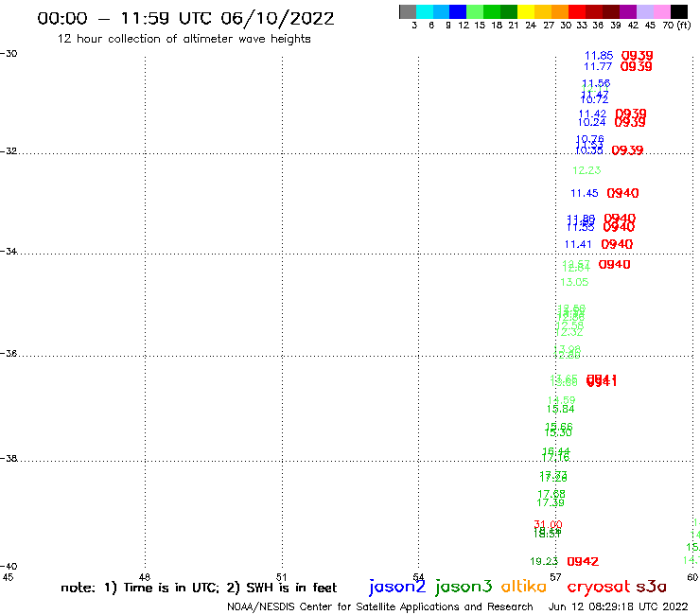Screen dimensions: 700x615
Task: Click the wave height value 11.77
Action: [x=598, y=66]
